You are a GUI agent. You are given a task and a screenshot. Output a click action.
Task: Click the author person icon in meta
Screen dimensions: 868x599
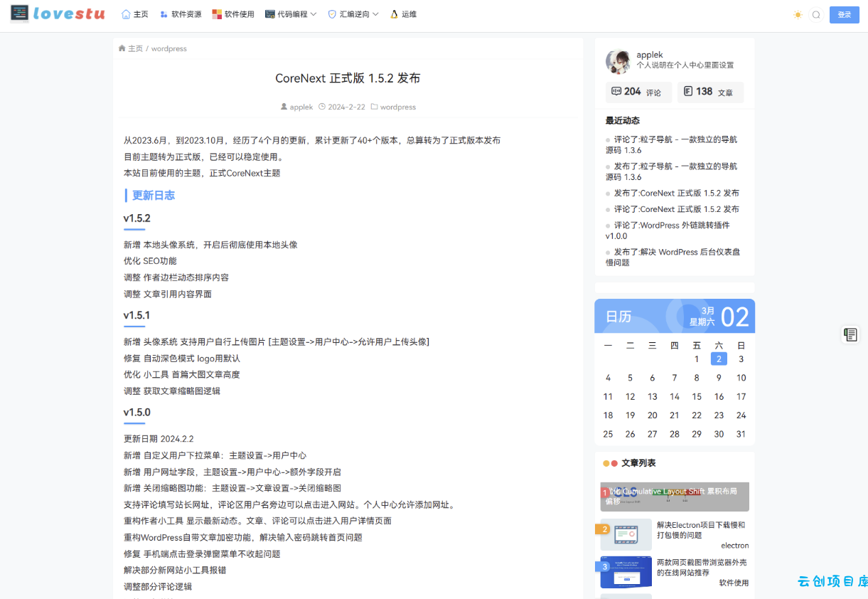(x=284, y=107)
